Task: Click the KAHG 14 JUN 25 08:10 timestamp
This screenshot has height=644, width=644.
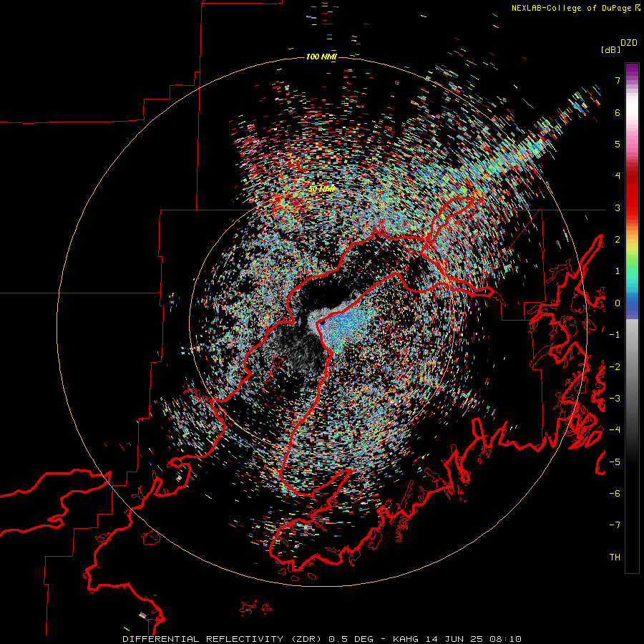Action: [x=457, y=639]
